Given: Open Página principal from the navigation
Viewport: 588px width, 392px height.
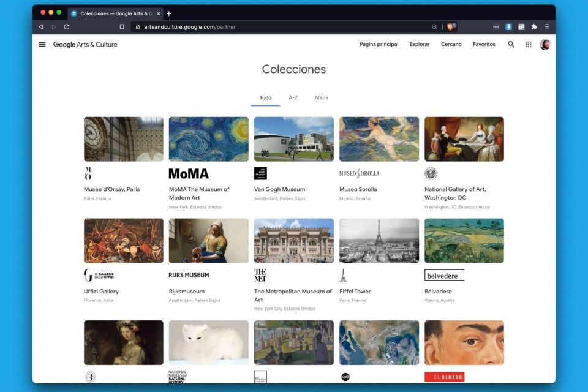Looking at the screenshot, I should point(379,44).
